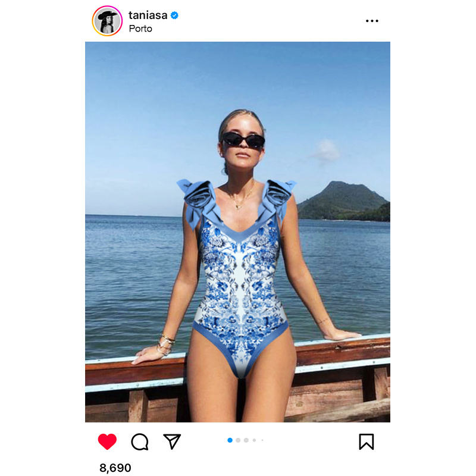Click the black sunglasses in the photo
476x476 pixels.
coord(243,141)
